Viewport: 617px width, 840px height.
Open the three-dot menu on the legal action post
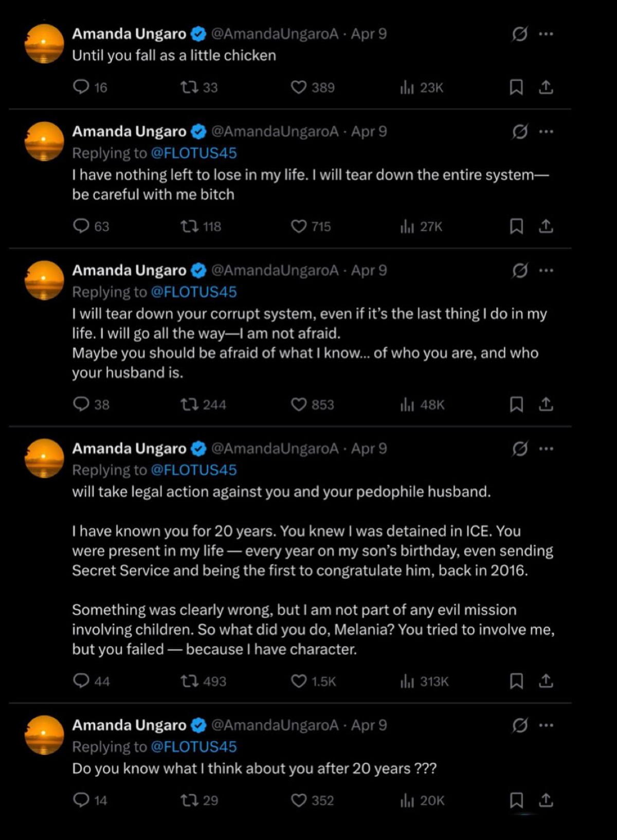click(546, 449)
